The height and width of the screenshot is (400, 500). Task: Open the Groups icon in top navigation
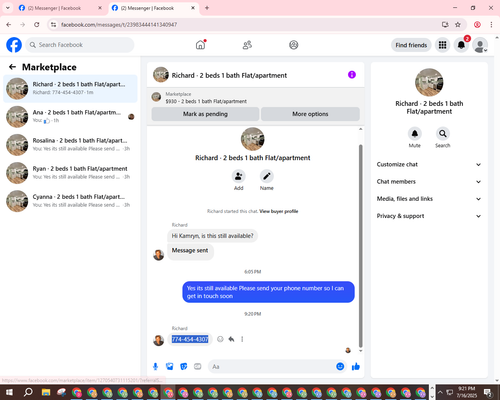[x=294, y=45]
